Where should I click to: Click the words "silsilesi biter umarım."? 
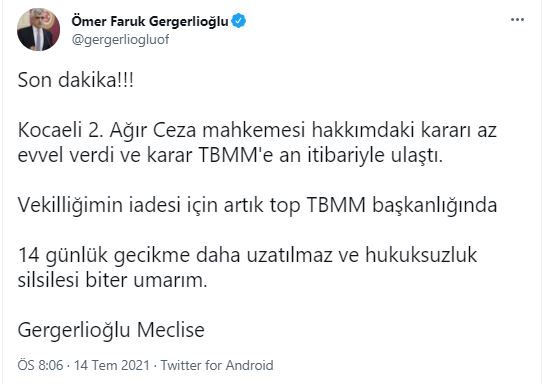(112, 280)
